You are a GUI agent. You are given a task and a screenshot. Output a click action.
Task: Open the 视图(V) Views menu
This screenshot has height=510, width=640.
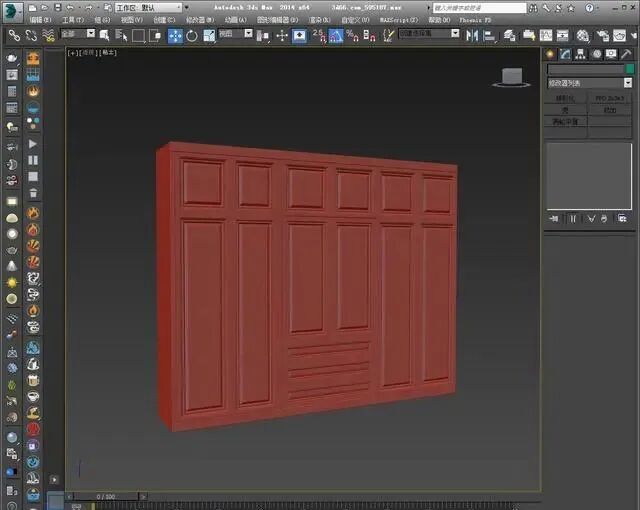coord(131,20)
